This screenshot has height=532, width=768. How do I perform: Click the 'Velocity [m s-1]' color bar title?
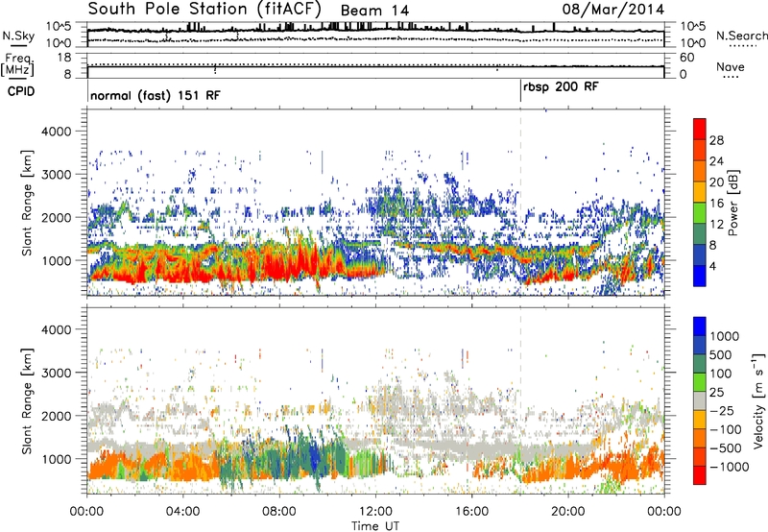coord(758,400)
